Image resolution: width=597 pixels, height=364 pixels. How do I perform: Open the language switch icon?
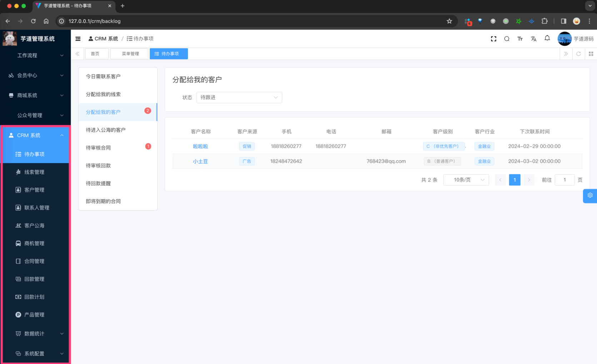click(x=533, y=39)
